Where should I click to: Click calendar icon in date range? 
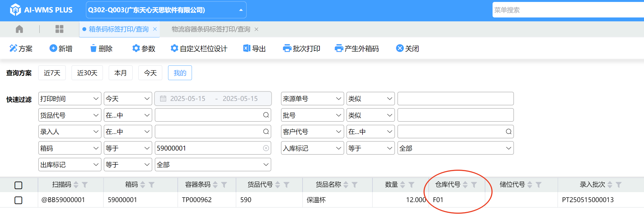[x=163, y=98]
